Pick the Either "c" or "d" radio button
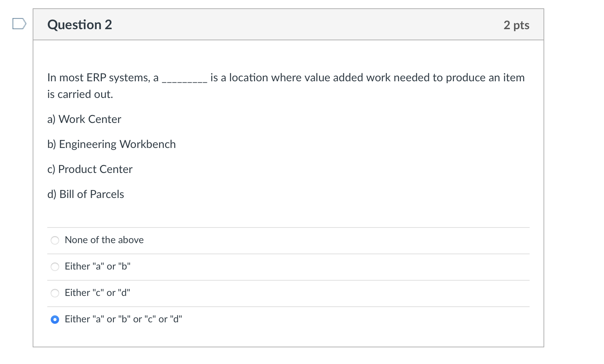The width and height of the screenshot is (604, 364). (55, 293)
